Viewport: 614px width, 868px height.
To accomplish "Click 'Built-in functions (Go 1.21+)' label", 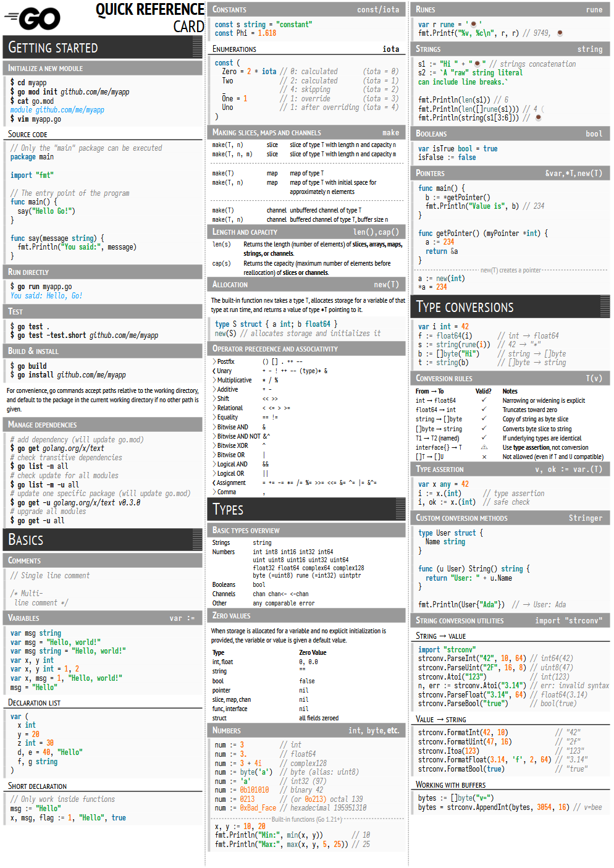I will [306, 819].
